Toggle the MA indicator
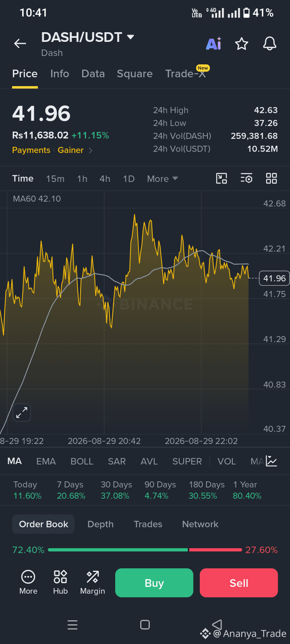The height and width of the screenshot is (644, 290). (x=14, y=461)
